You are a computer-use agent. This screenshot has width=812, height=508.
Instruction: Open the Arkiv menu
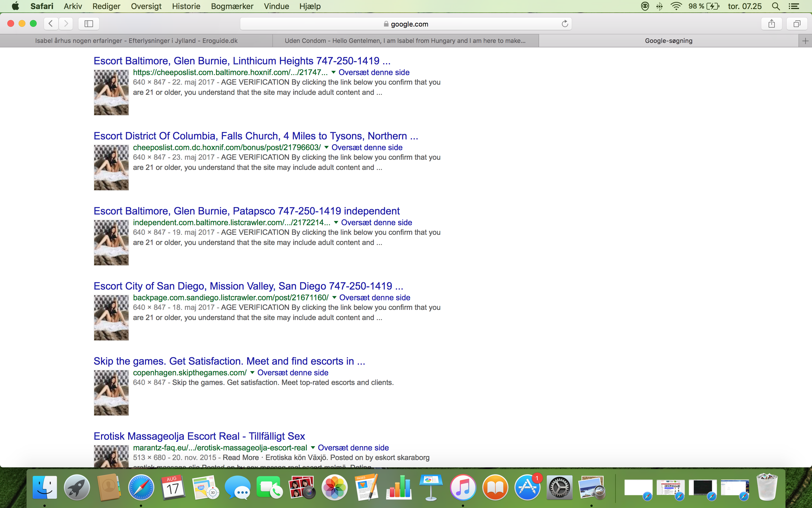pos(73,6)
